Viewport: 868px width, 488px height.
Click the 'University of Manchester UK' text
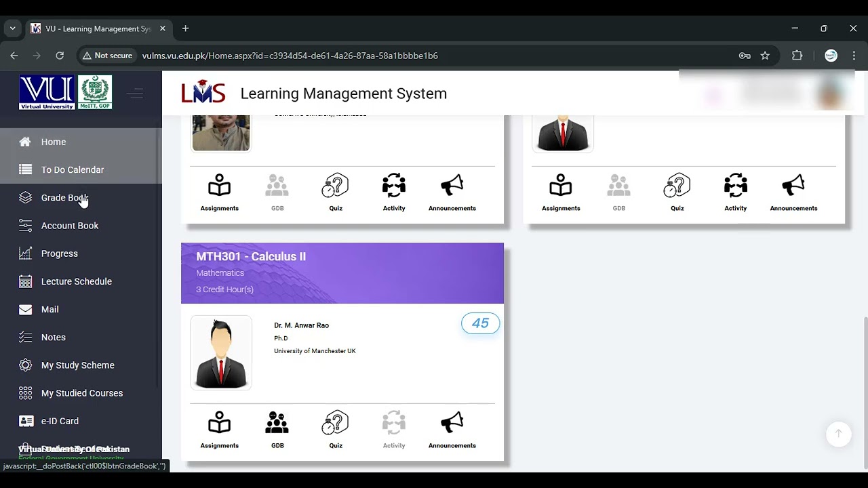coord(315,351)
